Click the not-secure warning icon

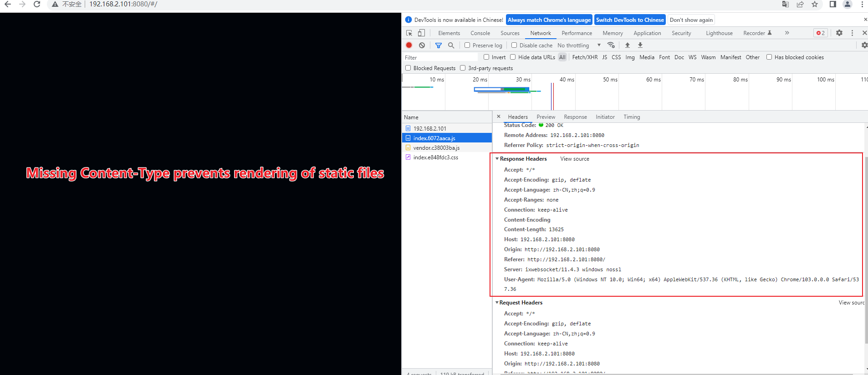tap(55, 4)
